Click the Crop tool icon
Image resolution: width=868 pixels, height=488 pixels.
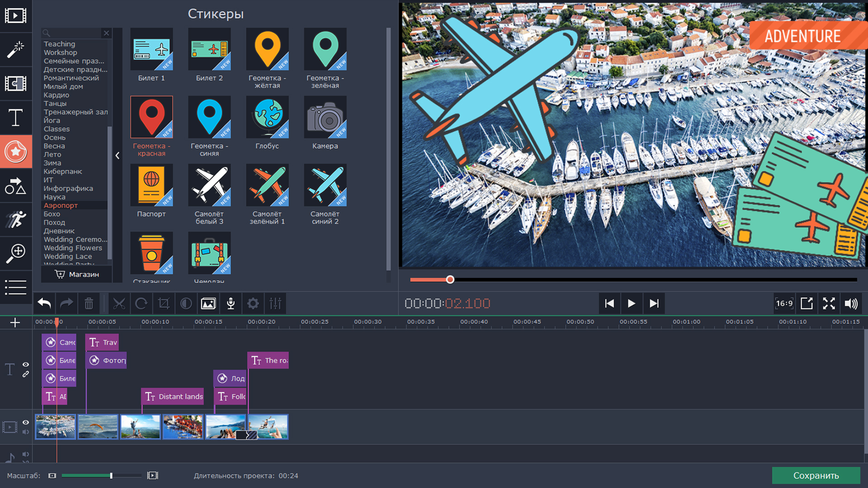(x=164, y=304)
